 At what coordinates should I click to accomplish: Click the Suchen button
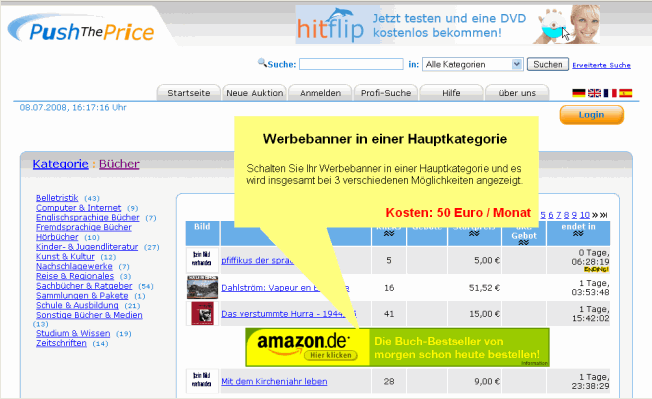pyautogui.click(x=548, y=64)
